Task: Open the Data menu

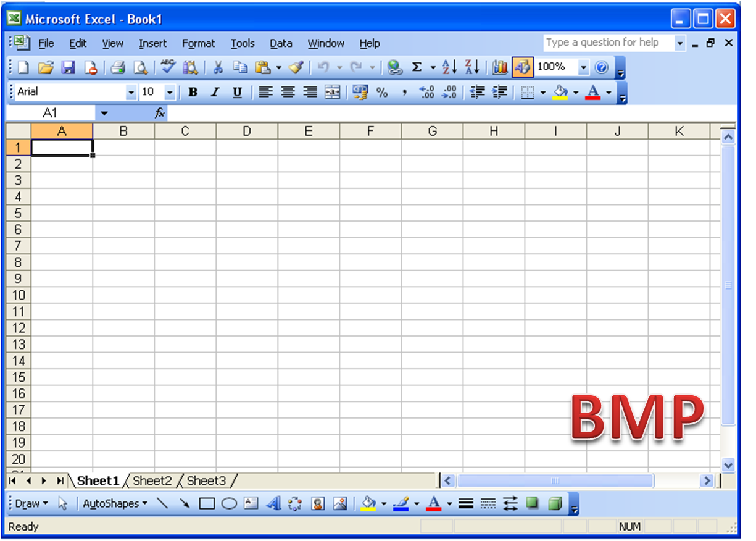Action: point(281,43)
